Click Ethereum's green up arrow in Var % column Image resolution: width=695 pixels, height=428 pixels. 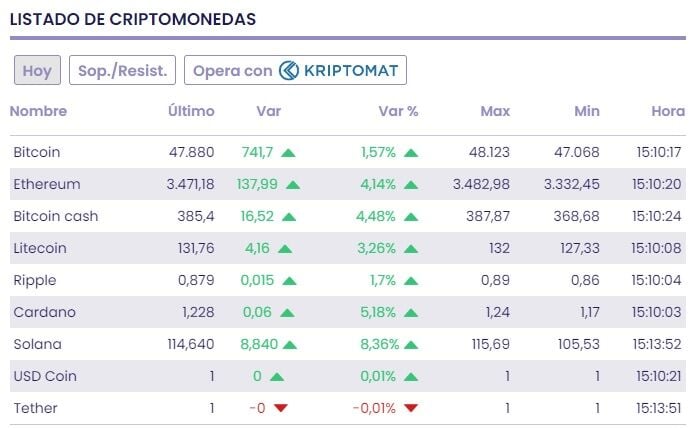[411, 185]
